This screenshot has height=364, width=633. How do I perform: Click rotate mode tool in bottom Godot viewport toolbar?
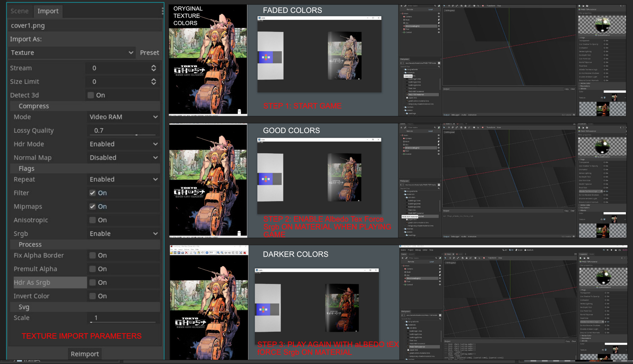click(x=454, y=258)
